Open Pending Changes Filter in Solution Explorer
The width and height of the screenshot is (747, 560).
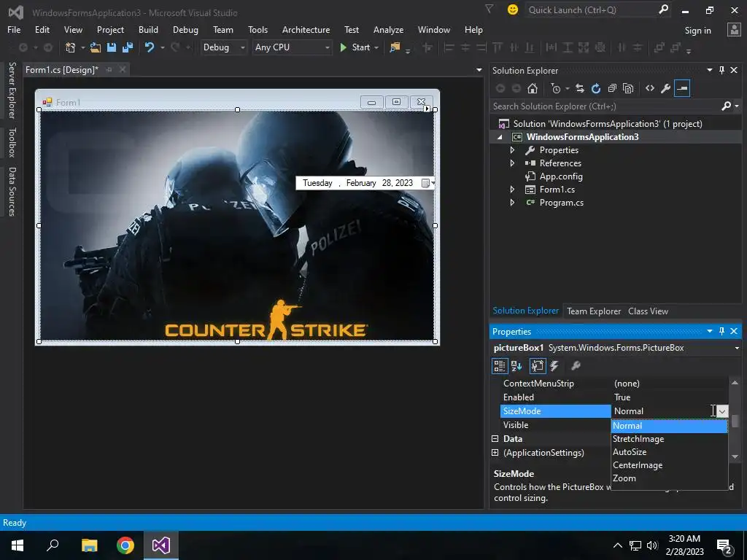(x=555, y=88)
